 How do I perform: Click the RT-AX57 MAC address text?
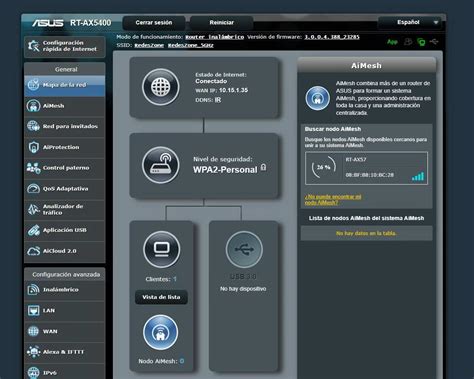(370, 175)
